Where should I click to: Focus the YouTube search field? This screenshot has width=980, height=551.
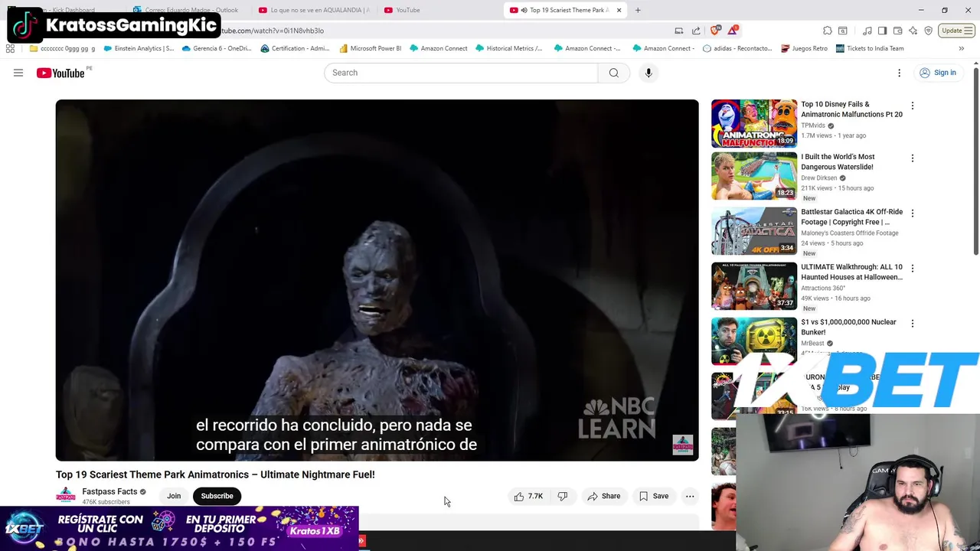(x=461, y=73)
